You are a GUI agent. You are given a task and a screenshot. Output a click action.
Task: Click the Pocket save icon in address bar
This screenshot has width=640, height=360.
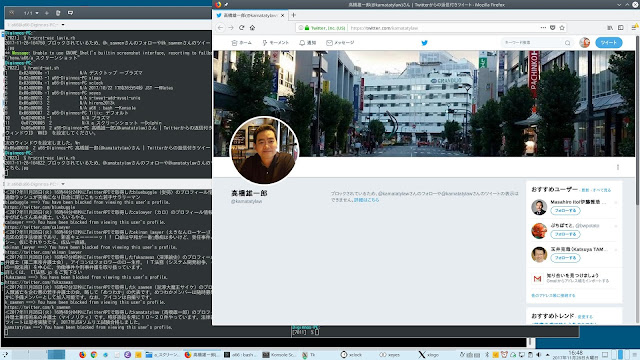tap(553, 28)
